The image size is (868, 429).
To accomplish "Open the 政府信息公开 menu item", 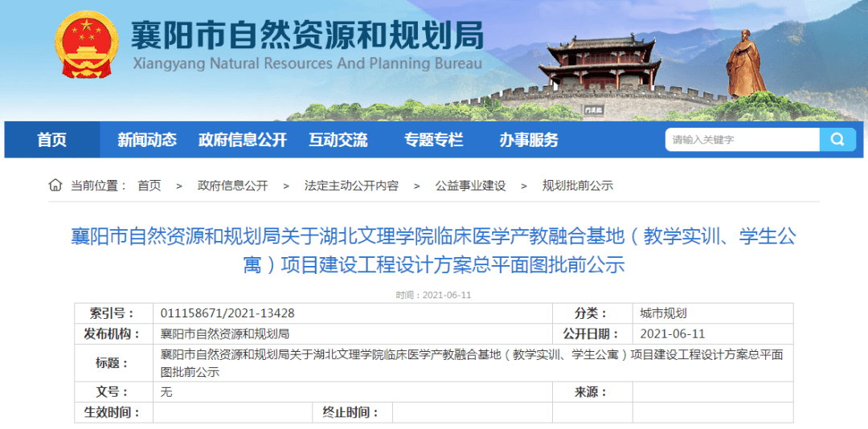I will (243, 140).
